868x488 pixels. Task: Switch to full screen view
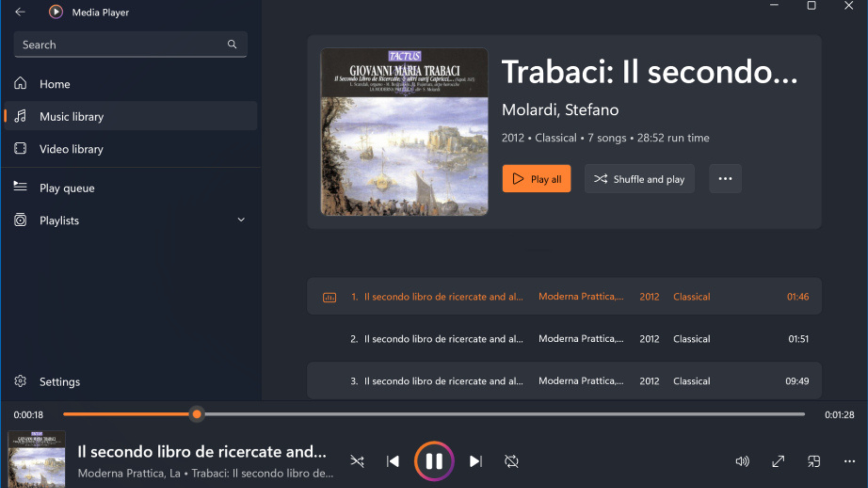pyautogui.click(x=778, y=461)
